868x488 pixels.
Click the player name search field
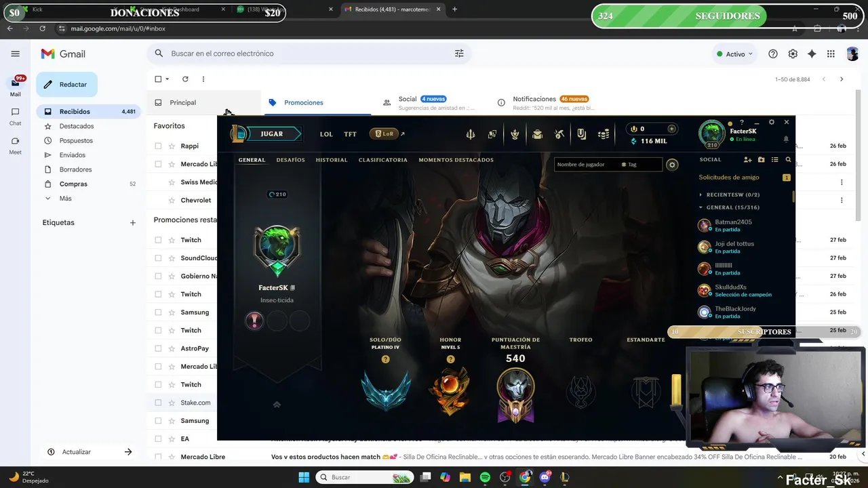(608, 165)
